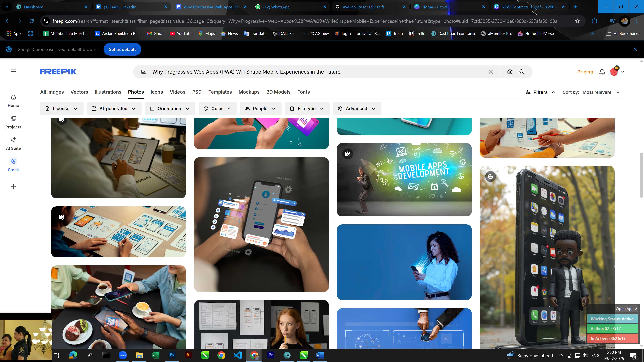Image resolution: width=644 pixels, height=362 pixels.
Task: Open Chrome profile avatar
Action: coord(625,21)
